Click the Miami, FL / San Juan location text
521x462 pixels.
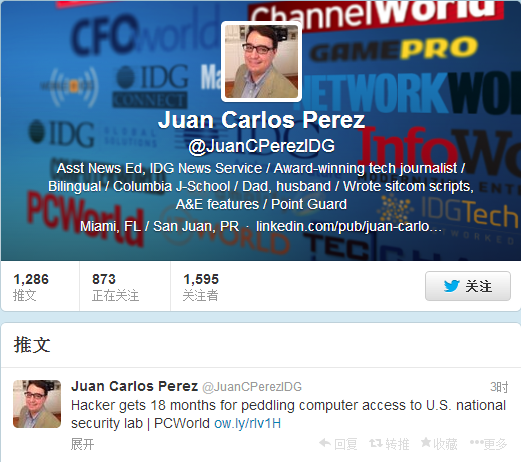[x=159, y=226]
